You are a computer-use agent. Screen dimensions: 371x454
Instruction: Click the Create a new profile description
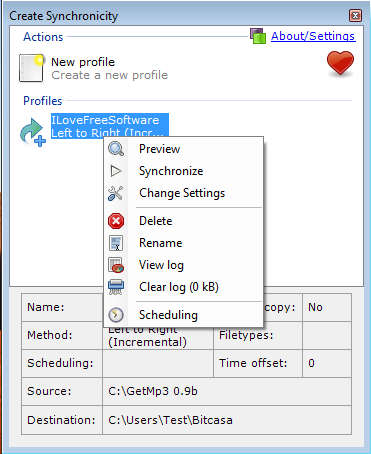point(110,75)
